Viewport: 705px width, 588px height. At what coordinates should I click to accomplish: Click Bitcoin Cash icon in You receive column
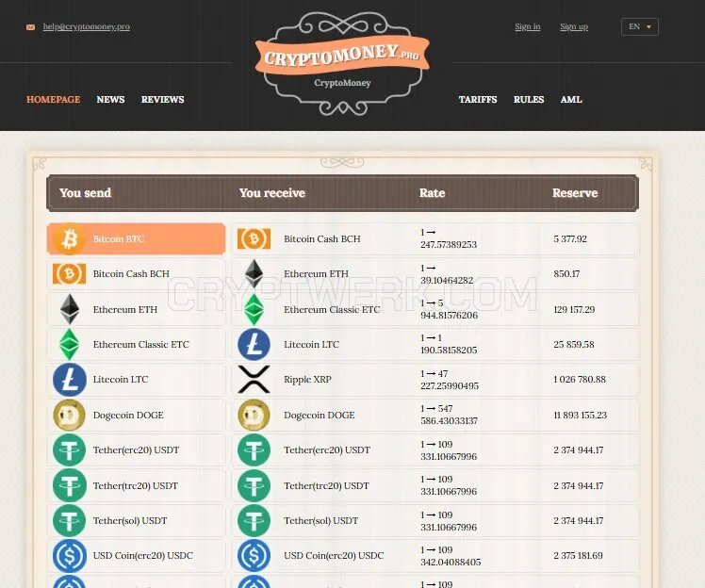[x=254, y=238]
